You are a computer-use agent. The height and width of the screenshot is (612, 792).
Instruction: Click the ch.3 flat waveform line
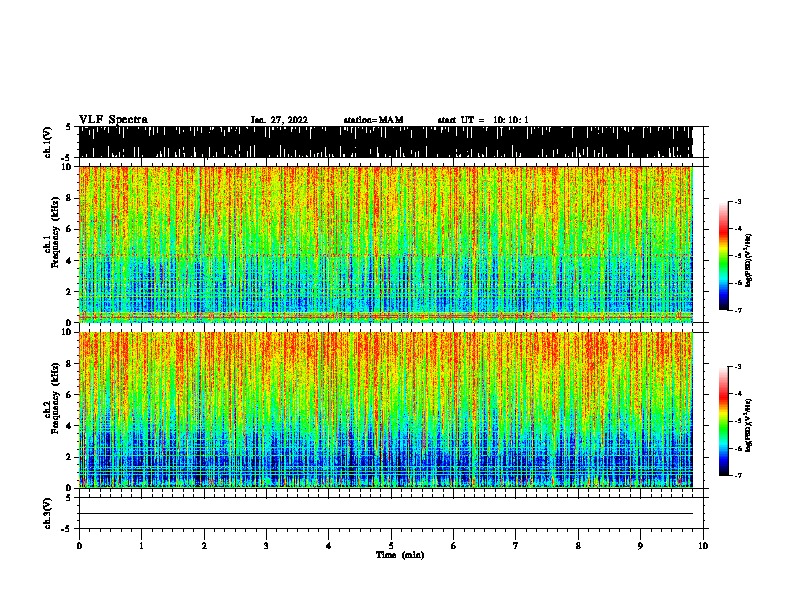click(386, 514)
